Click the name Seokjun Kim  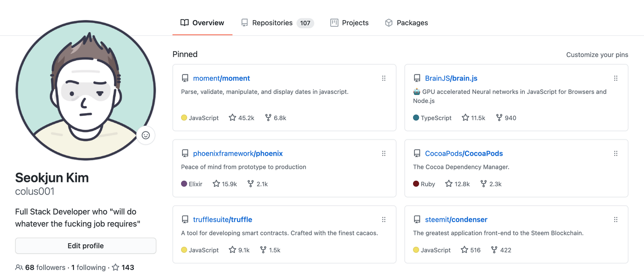[52, 178]
